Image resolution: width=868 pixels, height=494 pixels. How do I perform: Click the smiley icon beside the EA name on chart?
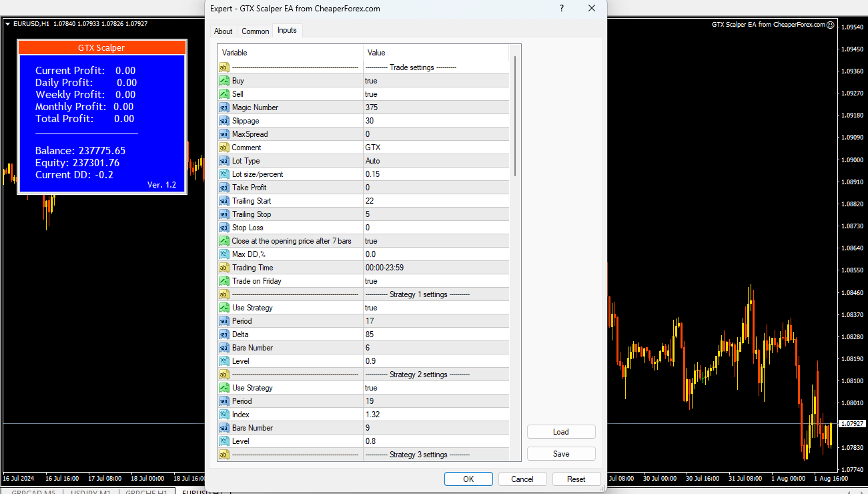(x=831, y=25)
